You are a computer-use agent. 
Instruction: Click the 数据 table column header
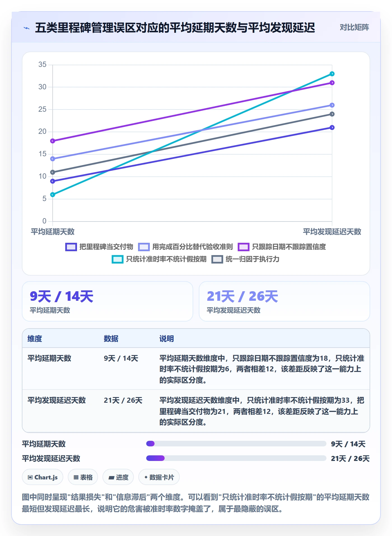click(x=111, y=339)
